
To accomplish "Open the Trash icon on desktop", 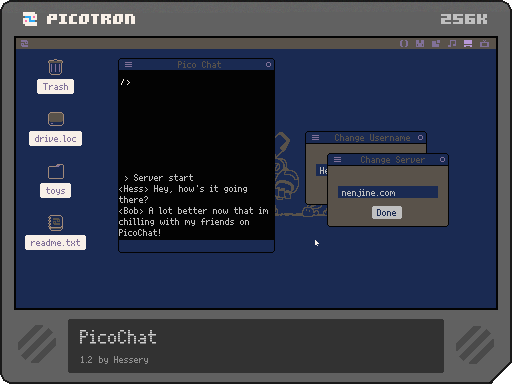I will pyautogui.click(x=55, y=67).
